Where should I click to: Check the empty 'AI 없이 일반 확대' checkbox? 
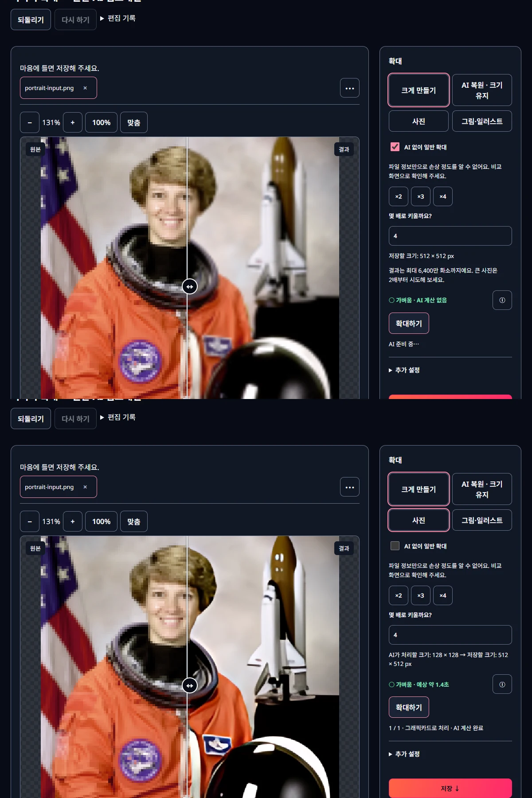coord(395,546)
